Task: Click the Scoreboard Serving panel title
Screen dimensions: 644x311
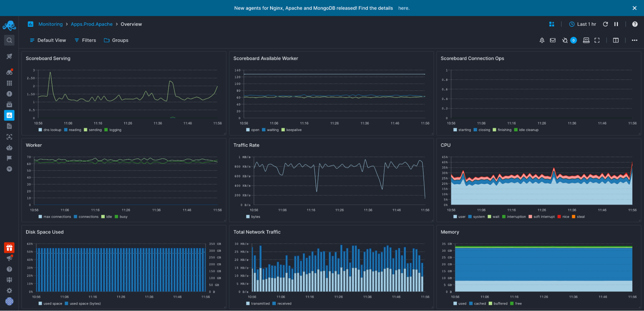Action: [48, 58]
